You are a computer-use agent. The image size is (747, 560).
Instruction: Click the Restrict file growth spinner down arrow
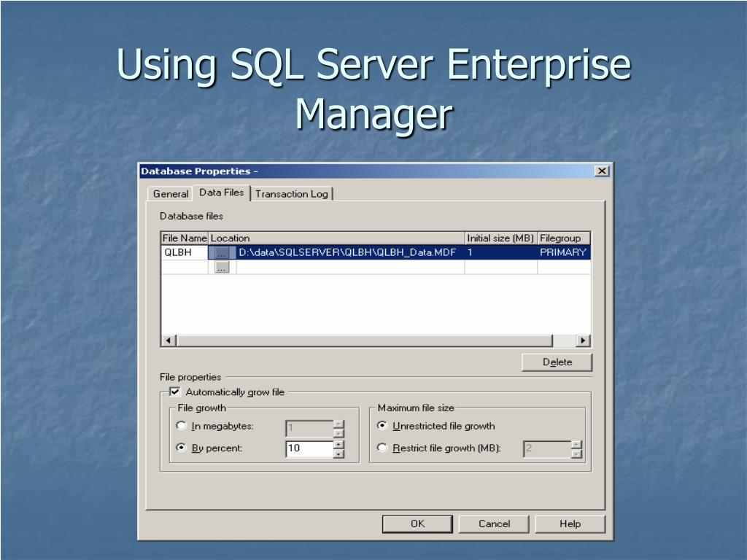pos(576,454)
